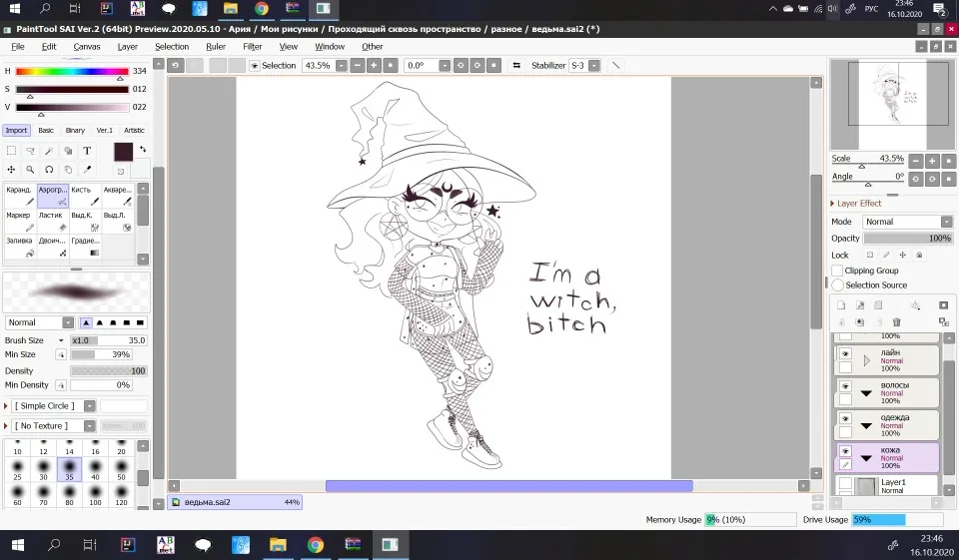The height and width of the screenshot is (560, 959).
Task: Choose the Заливка bucket tool
Action: tap(20, 248)
